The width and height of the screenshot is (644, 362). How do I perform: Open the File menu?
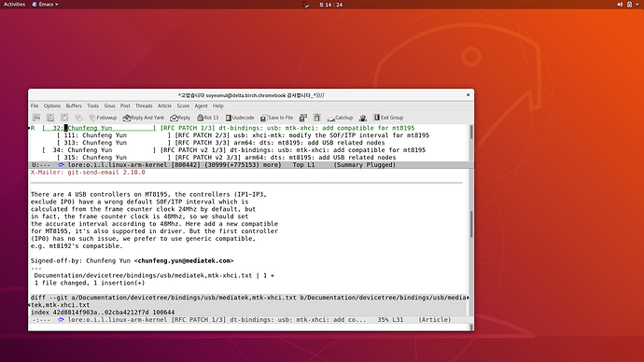coord(35,105)
